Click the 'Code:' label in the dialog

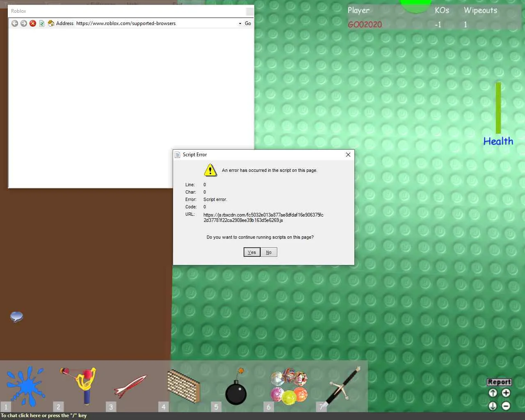coord(191,207)
